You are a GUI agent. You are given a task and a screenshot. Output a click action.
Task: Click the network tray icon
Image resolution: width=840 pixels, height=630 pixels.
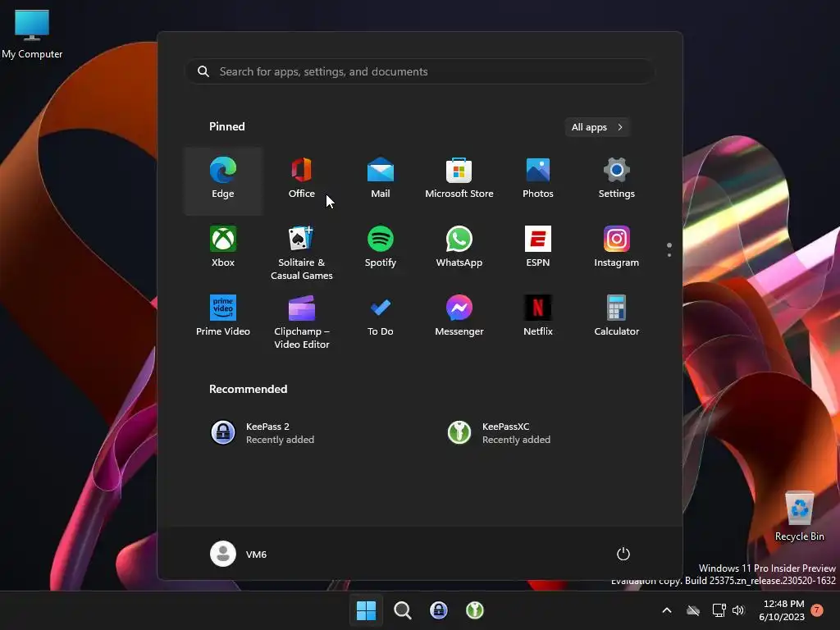(719, 610)
